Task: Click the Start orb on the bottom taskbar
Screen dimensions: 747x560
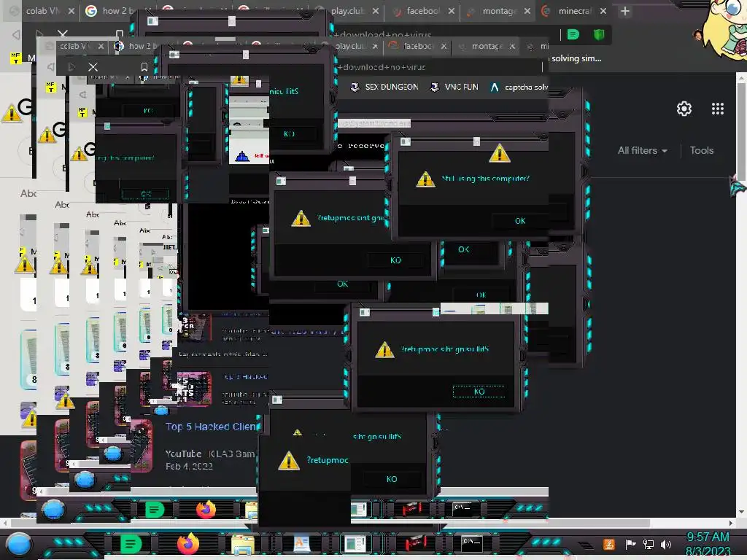Action: pyautogui.click(x=20, y=545)
